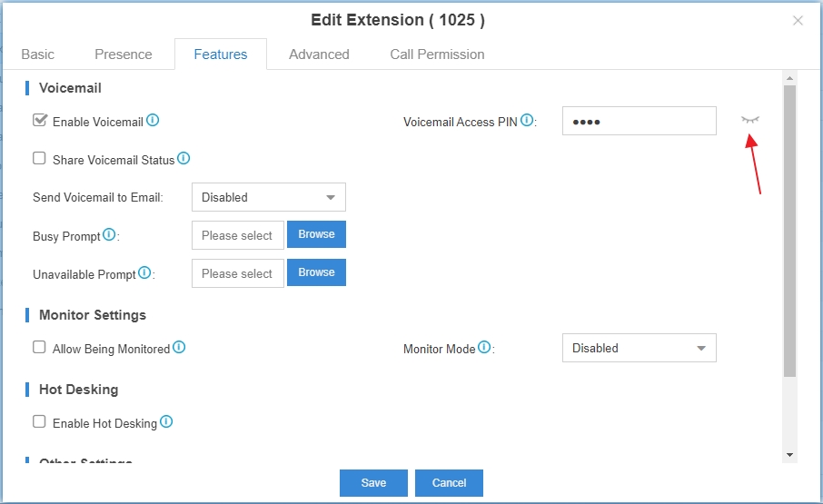Expand the Monitor Mode dropdown
Screen dimensions: 823x504
639,348
